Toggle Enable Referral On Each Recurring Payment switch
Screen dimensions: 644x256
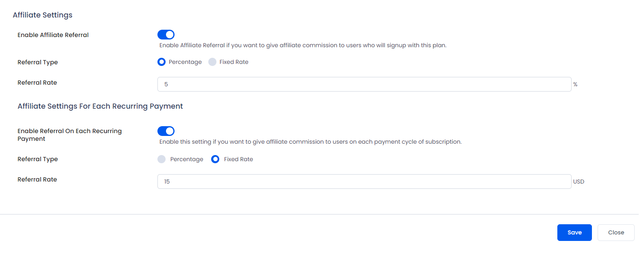point(166,131)
